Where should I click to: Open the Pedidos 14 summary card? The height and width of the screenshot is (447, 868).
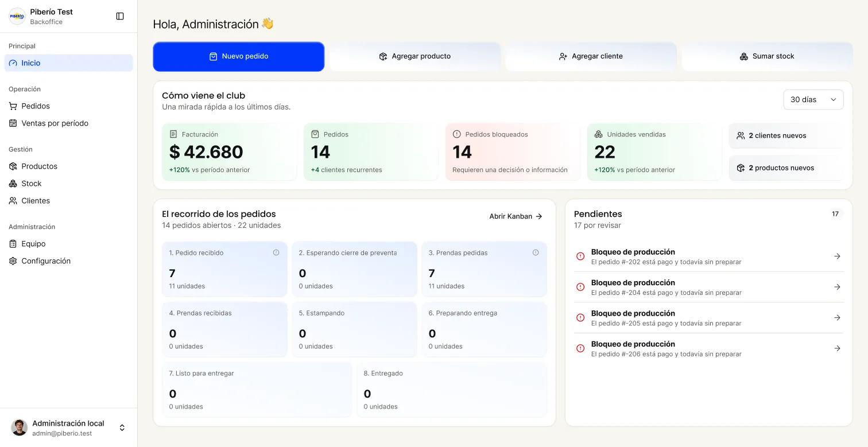371,152
